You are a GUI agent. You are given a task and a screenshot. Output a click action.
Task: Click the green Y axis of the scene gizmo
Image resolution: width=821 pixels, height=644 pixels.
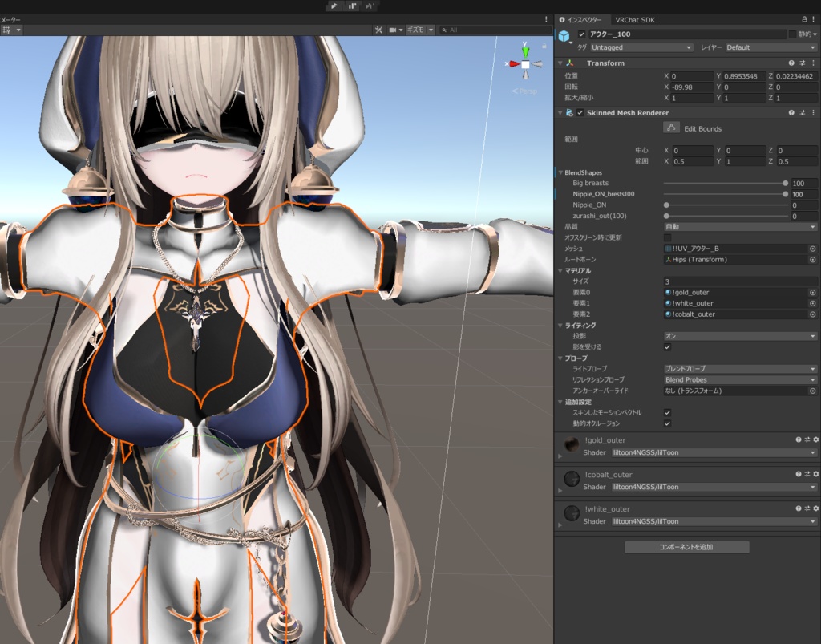(x=525, y=51)
